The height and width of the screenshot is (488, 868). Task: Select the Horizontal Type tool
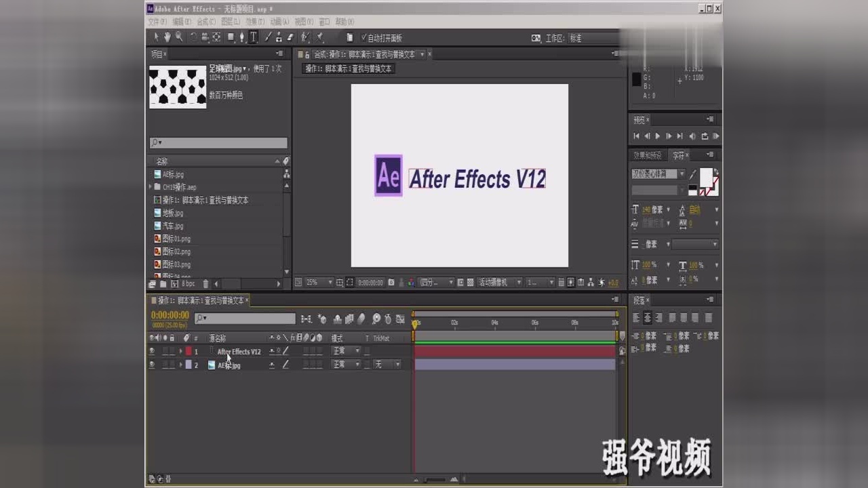253,38
